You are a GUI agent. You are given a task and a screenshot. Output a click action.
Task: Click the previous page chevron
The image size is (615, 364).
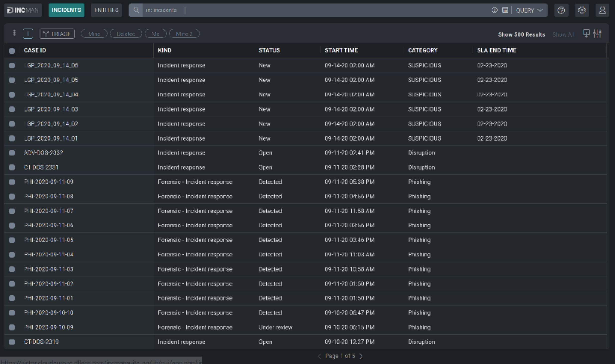coord(319,356)
